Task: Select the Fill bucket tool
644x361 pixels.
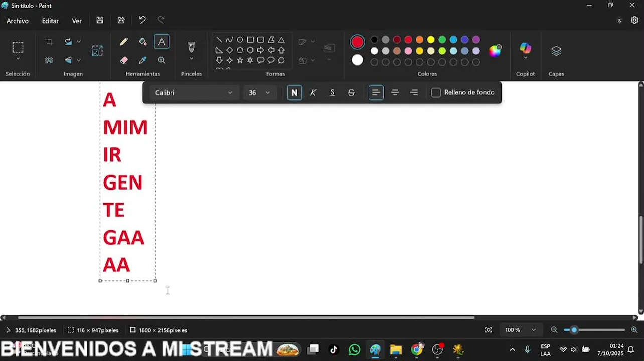Action: tap(143, 42)
